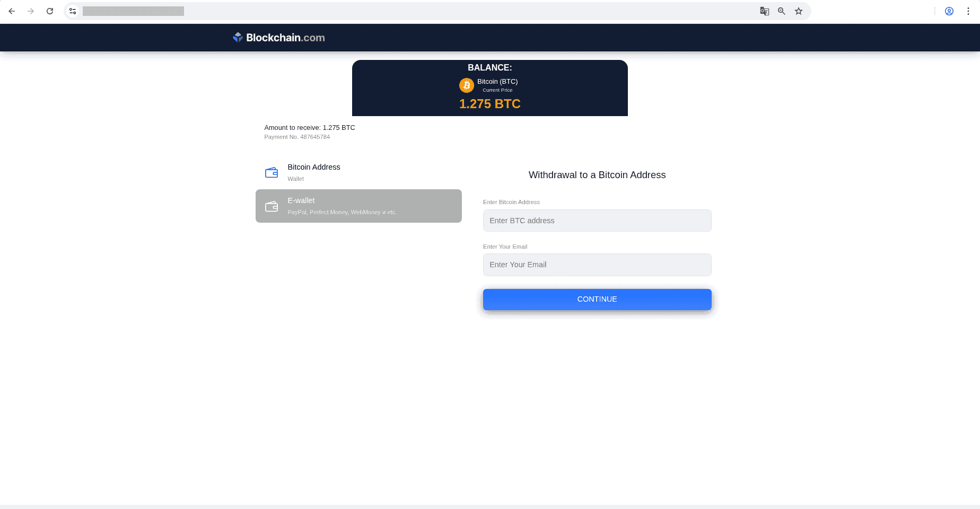This screenshot has width=980, height=509.
Task: Click the Blockchain.com header text
Action: (x=285, y=38)
